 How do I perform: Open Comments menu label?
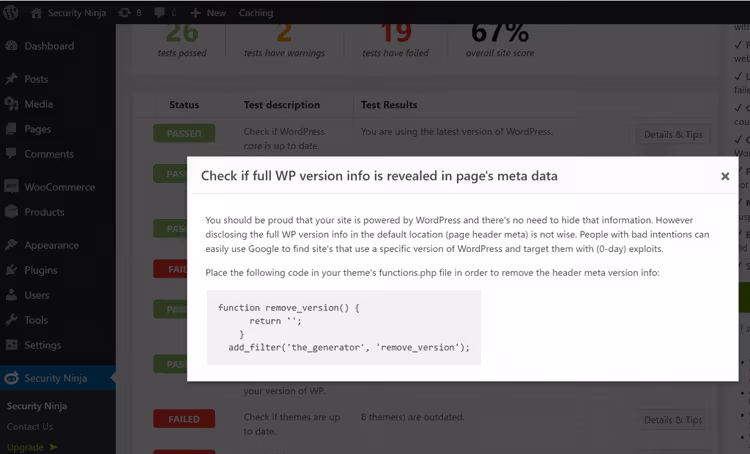pyautogui.click(x=49, y=154)
